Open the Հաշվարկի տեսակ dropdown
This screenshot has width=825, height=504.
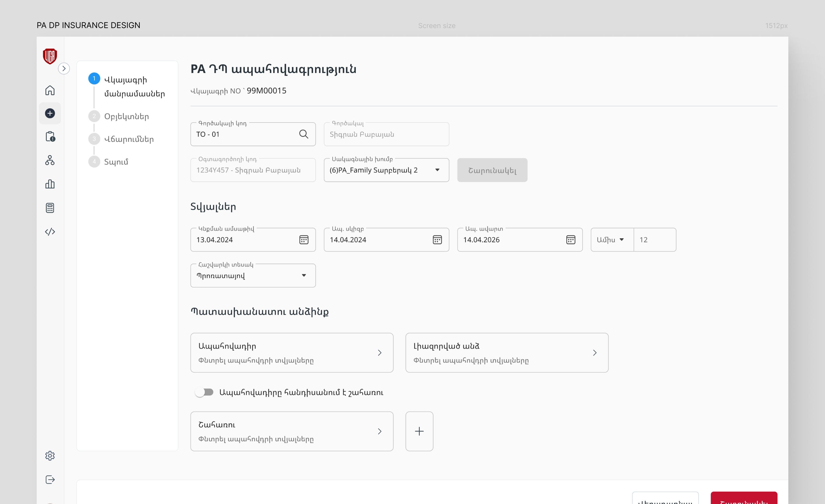(253, 275)
